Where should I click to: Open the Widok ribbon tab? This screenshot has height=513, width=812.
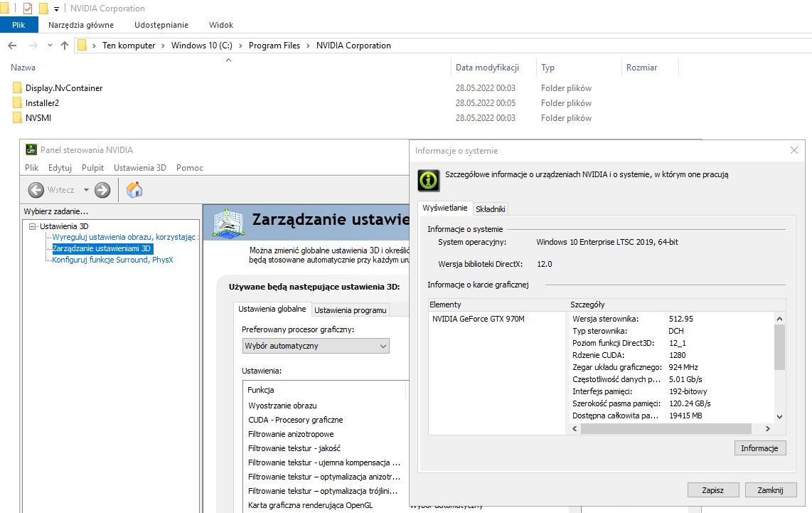pyautogui.click(x=221, y=25)
